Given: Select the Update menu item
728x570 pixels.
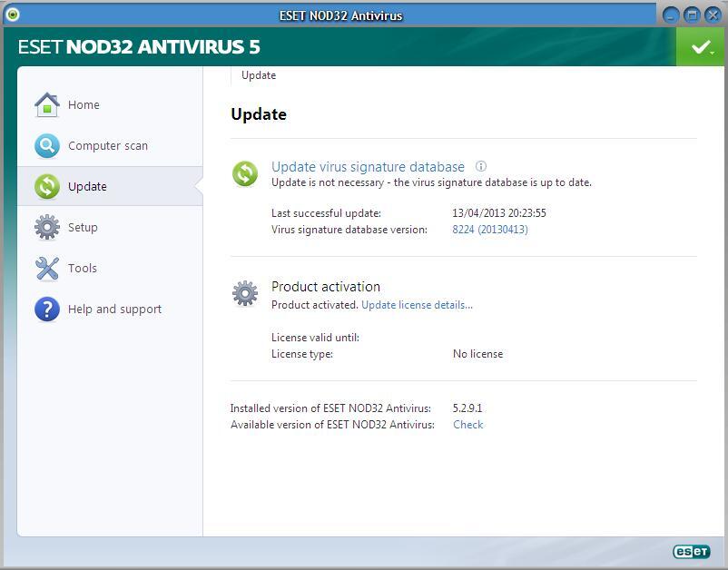Looking at the screenshot, I should coord(110,186).
